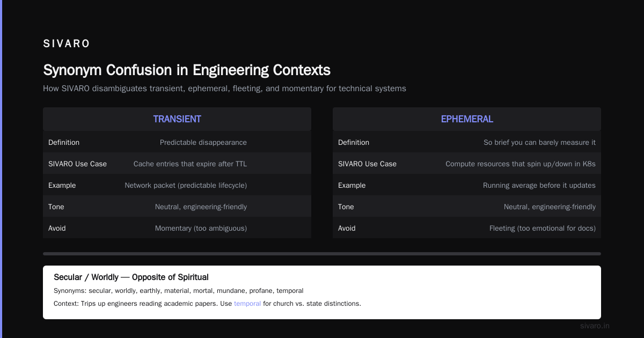The width and height of the screenshot is (644, 338).
Task: Click the purple 'temporal' link
Action: coord(247,304)
